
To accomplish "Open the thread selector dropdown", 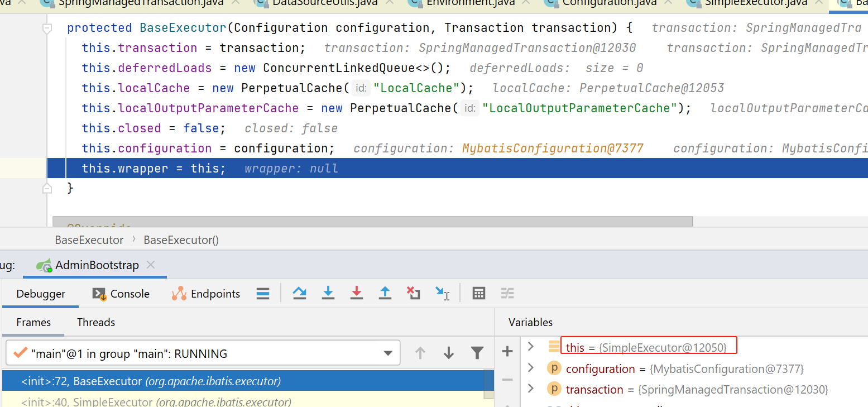I will tap(387, 353).
